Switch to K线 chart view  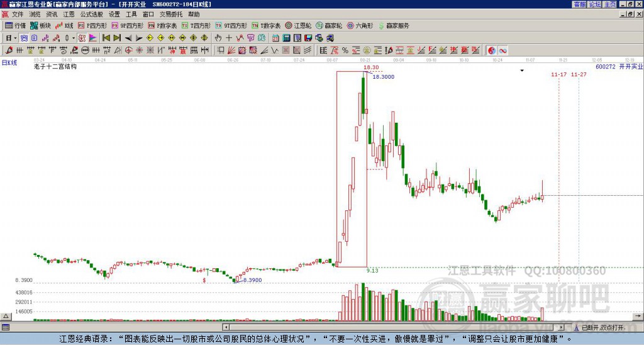point(64,25)
